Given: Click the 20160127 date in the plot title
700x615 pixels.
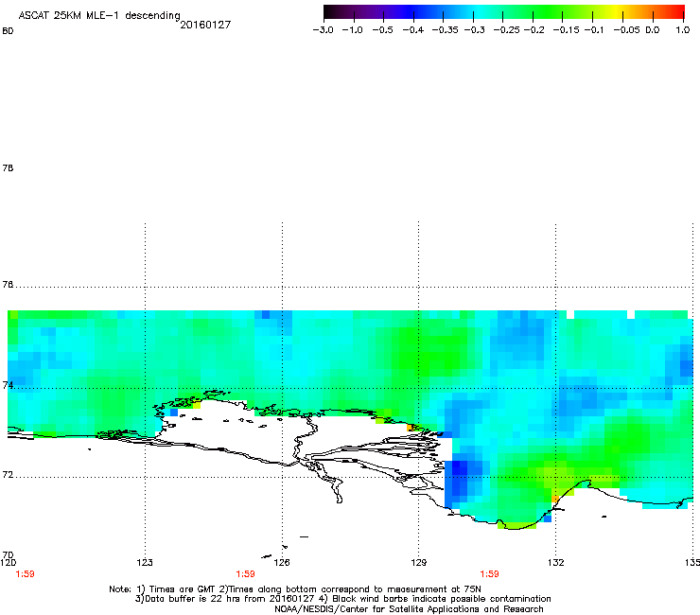Looking at the screenshot, I should point(205,25).
